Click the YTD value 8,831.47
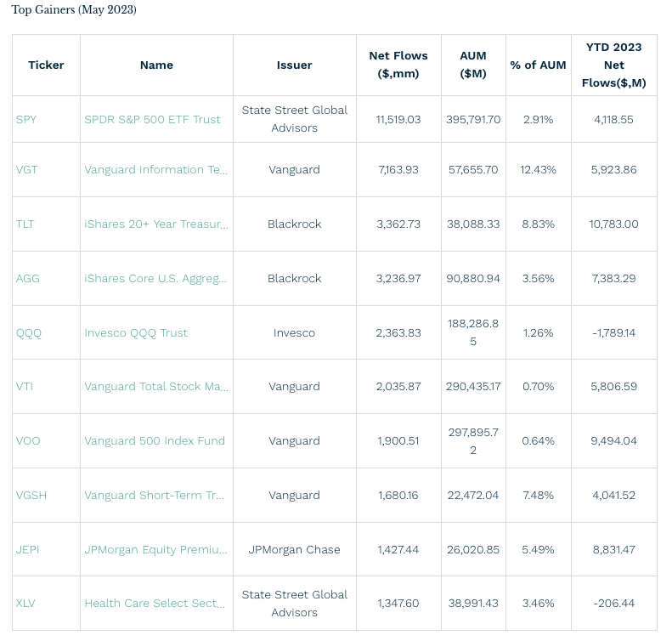Viewport: 672px width, 641px height. click(x=613, y=550)
